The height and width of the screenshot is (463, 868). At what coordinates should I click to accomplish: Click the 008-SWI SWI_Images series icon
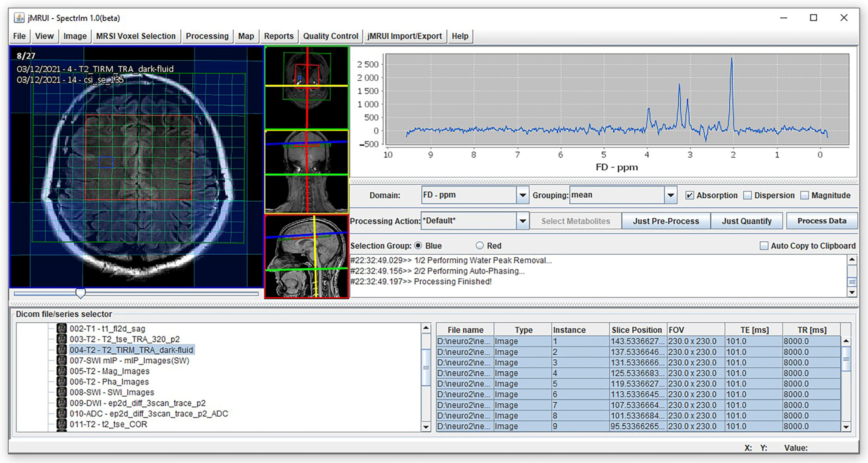61,392
